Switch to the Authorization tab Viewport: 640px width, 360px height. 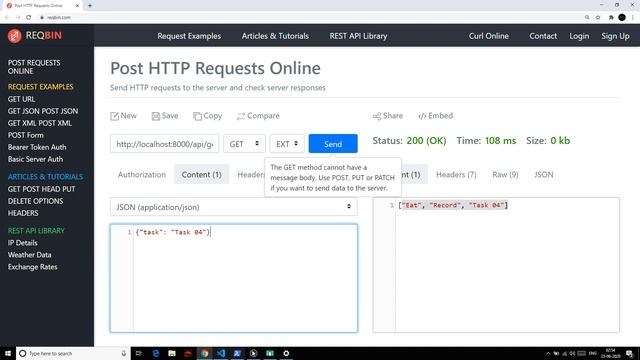(x=142, y=174)
